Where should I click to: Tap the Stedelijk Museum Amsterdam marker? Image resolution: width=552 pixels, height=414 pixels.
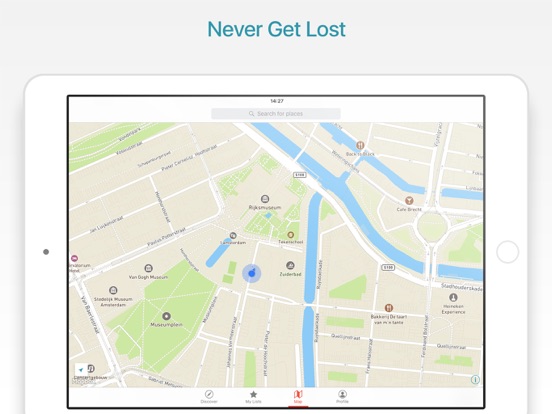coord(113,290)
